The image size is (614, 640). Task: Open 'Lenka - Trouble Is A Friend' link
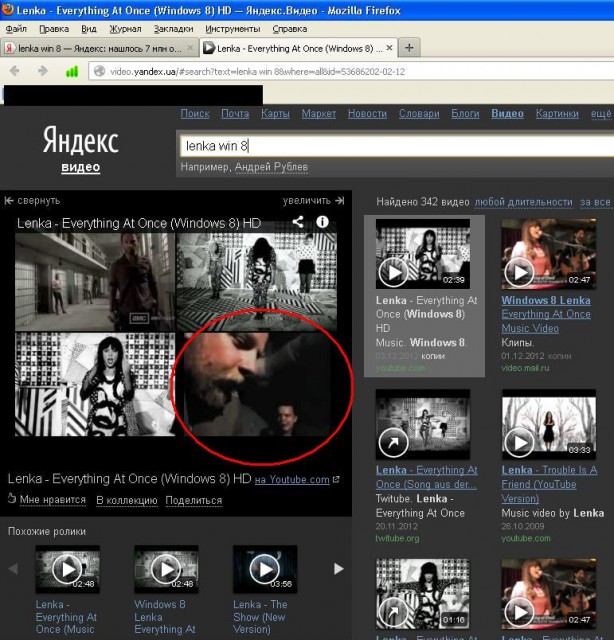tap(549, 484)
